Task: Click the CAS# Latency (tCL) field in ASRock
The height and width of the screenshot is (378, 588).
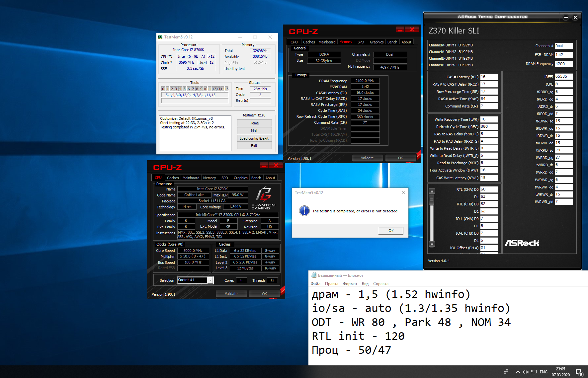Action: tap(489, 77)
